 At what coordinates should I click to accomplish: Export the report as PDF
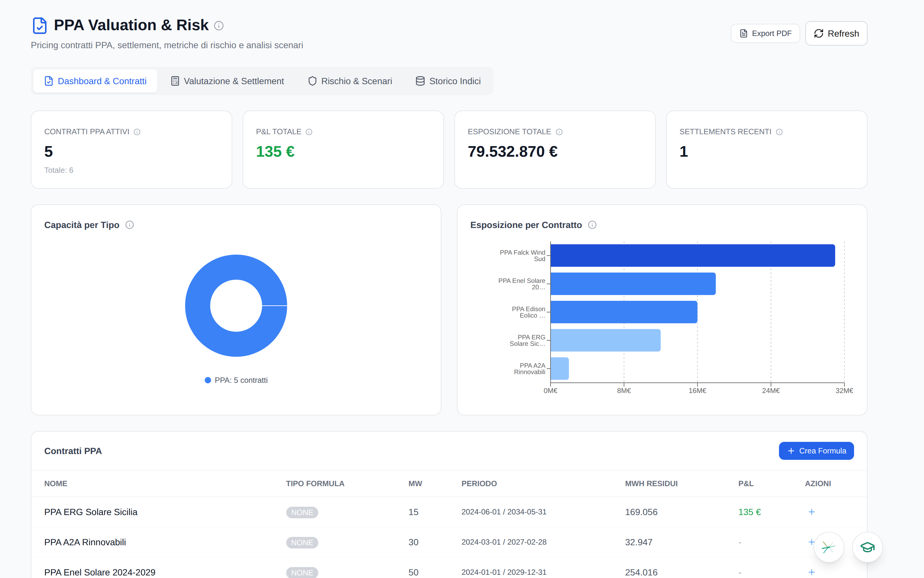pos(765,33)
